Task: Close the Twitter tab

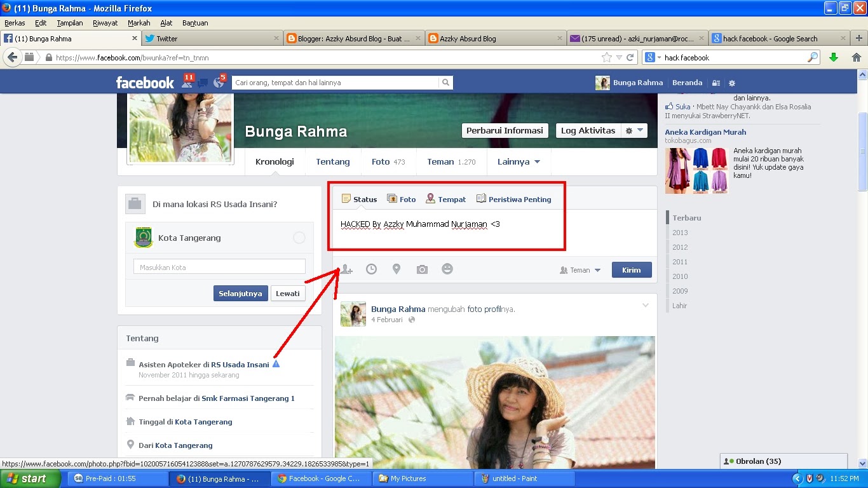Action: click(276, 38)
